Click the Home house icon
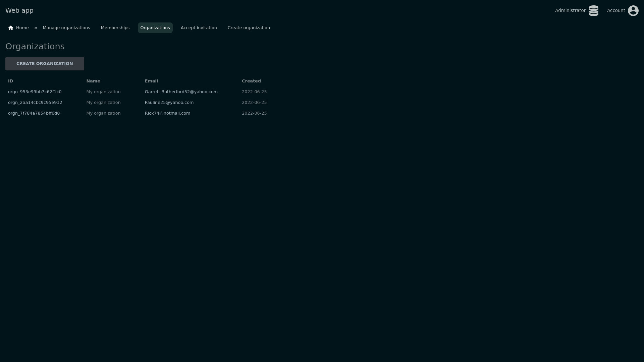The image size is (644, 362). 11,28
